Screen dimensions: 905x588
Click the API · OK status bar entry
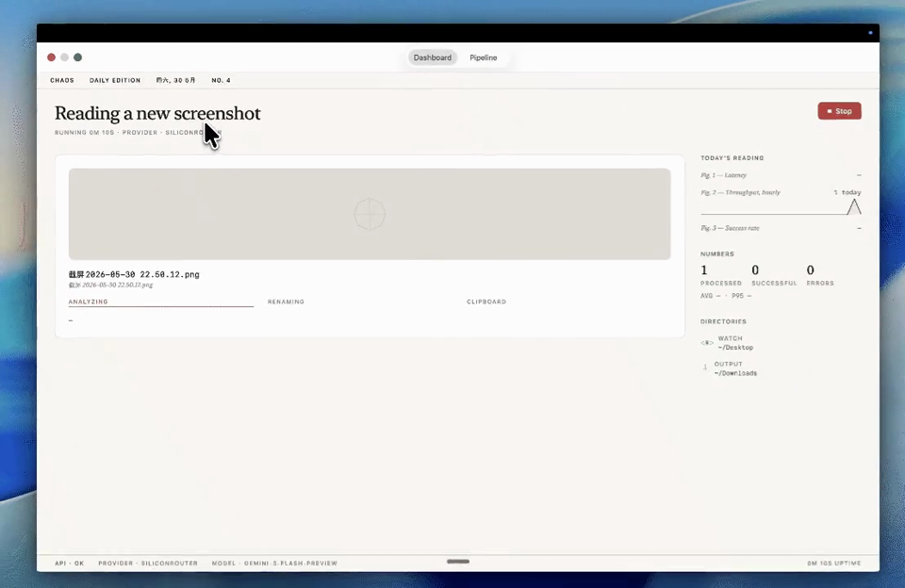click(69, 563)
